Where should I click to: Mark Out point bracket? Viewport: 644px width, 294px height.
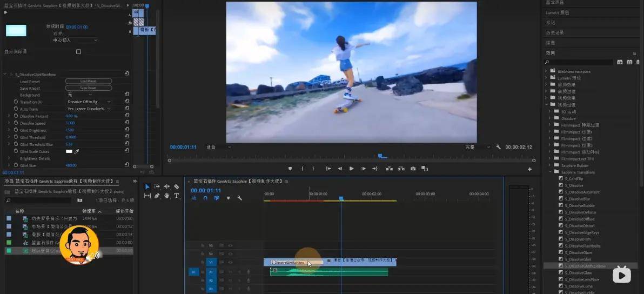(313, 169)
